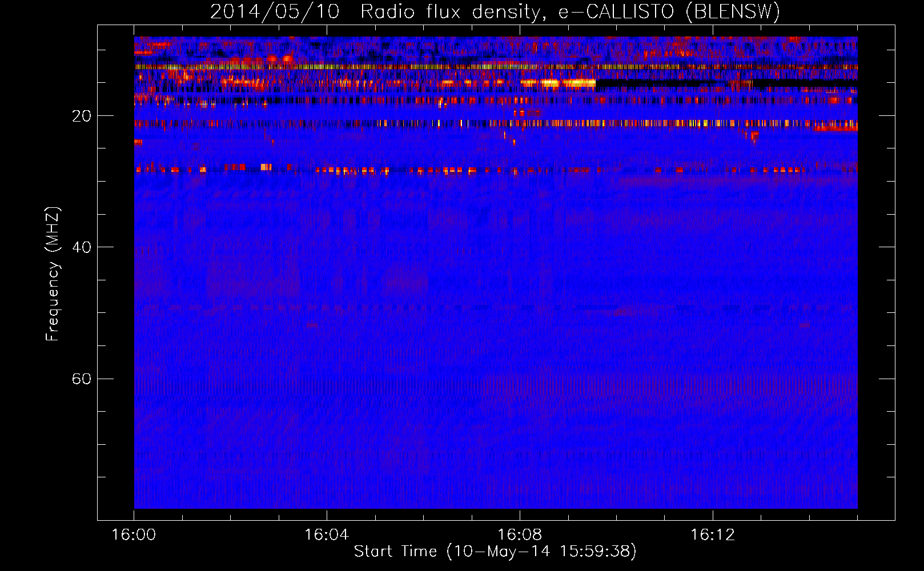Click the 16:04 time axis label

327,535
